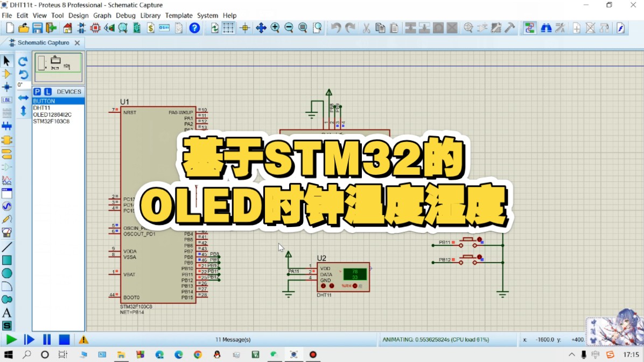Select STM32F103C8 in the DEVICES list
This screenshot has width=644, height=362.
[x=51, y=120]
